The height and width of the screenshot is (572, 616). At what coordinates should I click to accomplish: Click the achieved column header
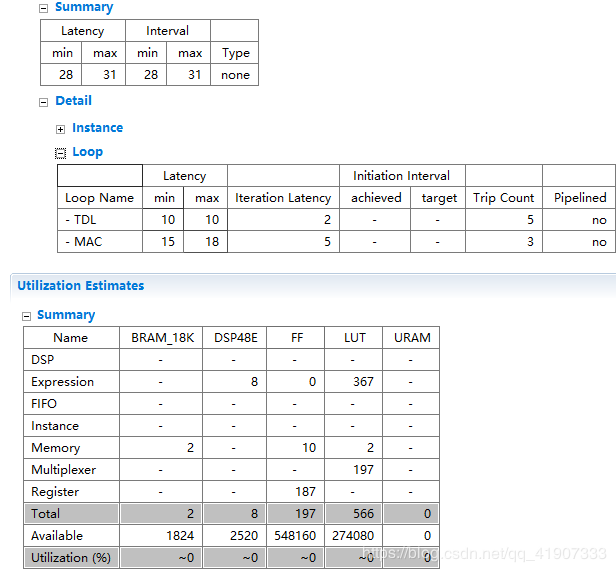pos(375,198)
